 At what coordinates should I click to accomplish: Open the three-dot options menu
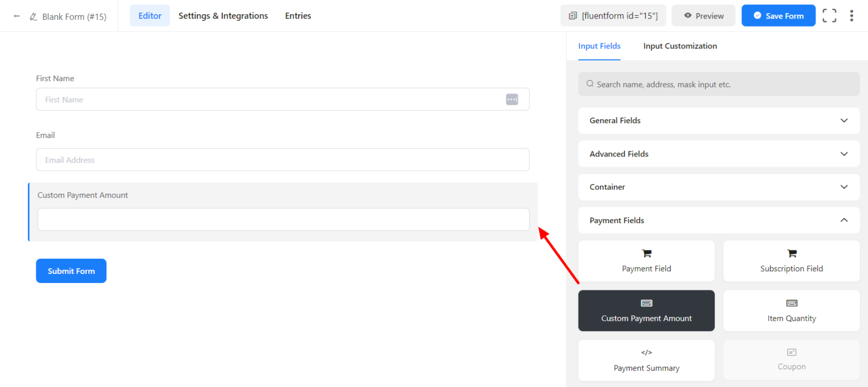pyautogui.click(x=852, y=15)
